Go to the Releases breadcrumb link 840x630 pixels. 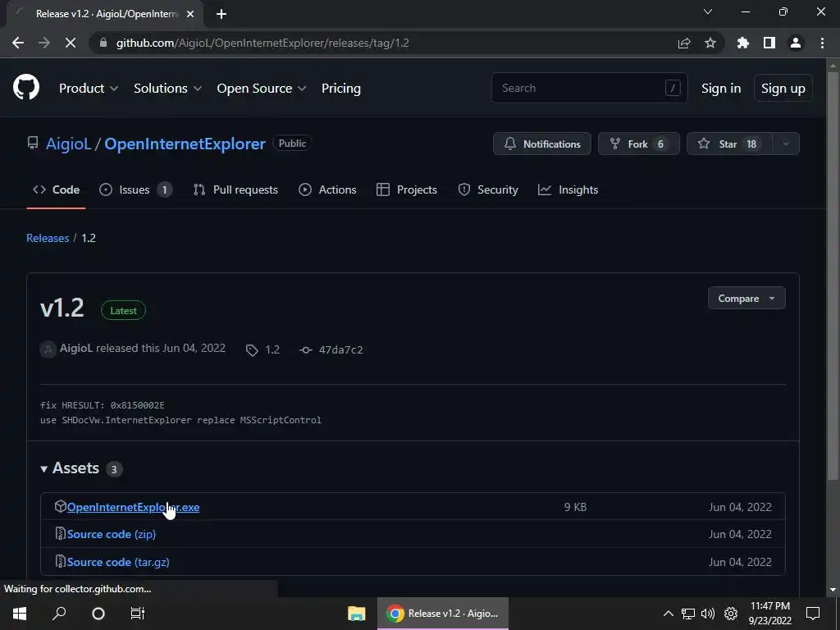click(x=48, y=238)
